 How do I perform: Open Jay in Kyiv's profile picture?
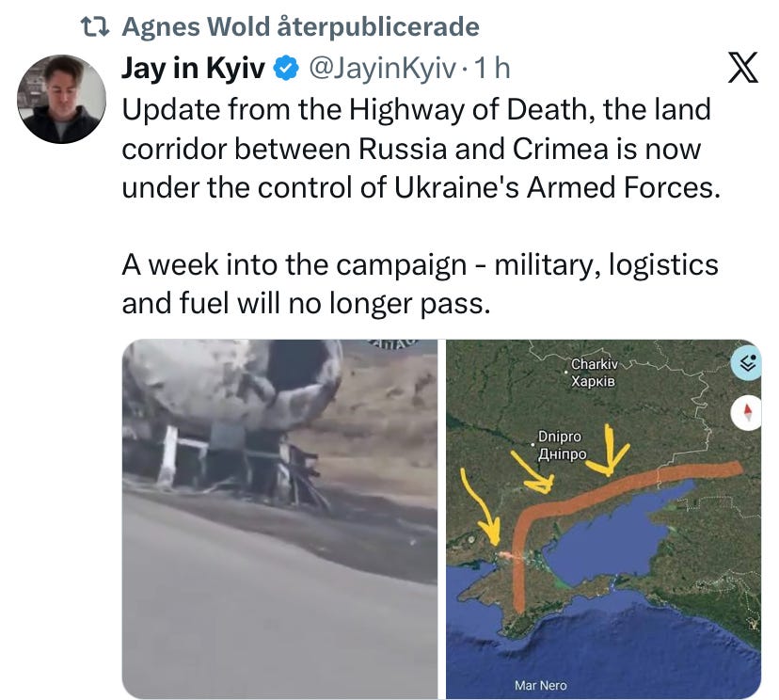click(x=61, y=99)
